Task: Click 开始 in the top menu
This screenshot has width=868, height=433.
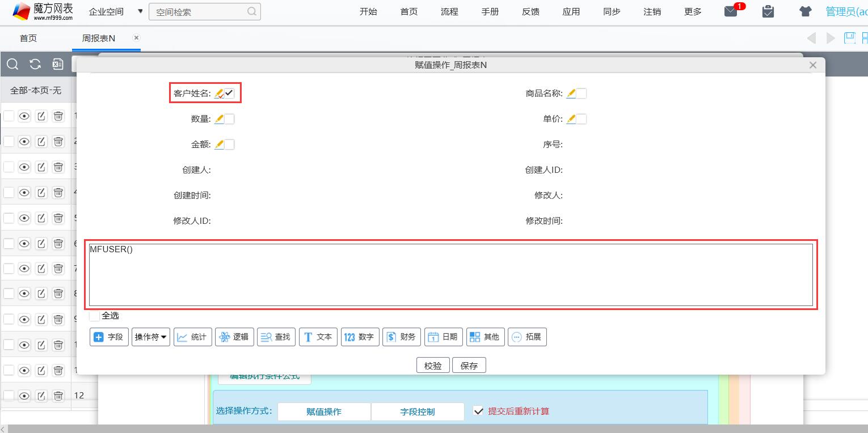Action: click(368, 11)
